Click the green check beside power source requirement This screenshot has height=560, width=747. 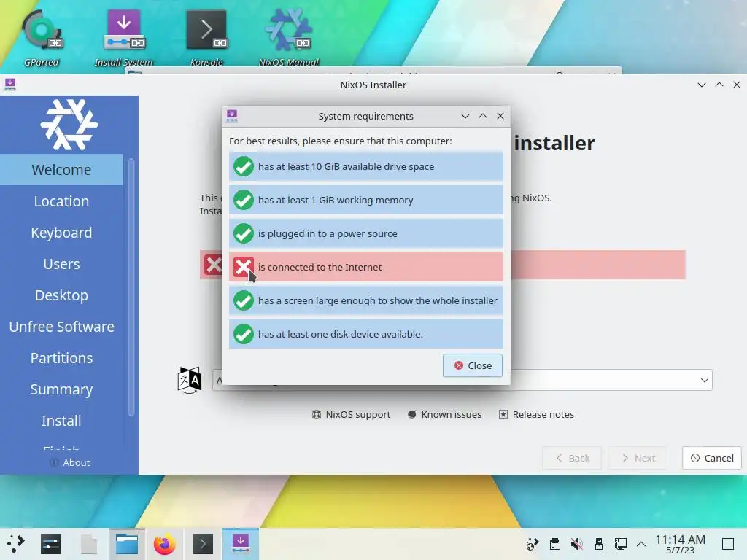[x=244, y=234]
